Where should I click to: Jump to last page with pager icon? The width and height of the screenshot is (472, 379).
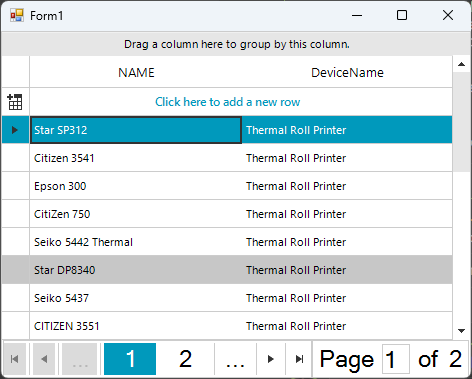tap(299, 359)
